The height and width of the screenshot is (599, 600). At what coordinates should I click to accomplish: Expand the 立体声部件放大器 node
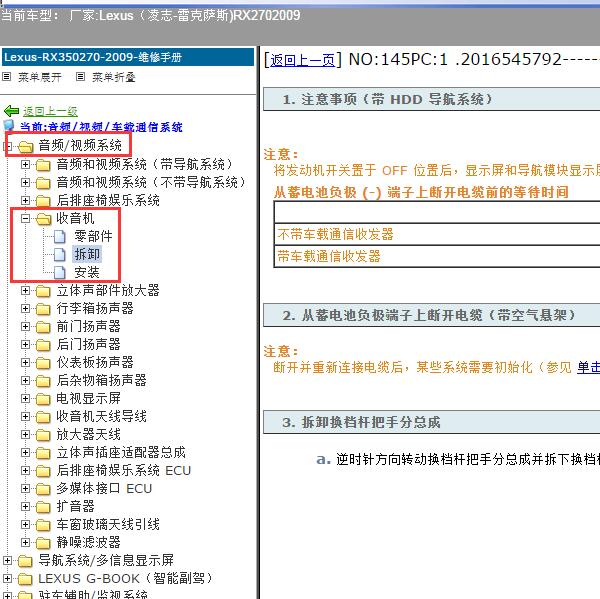pos(25,291)
